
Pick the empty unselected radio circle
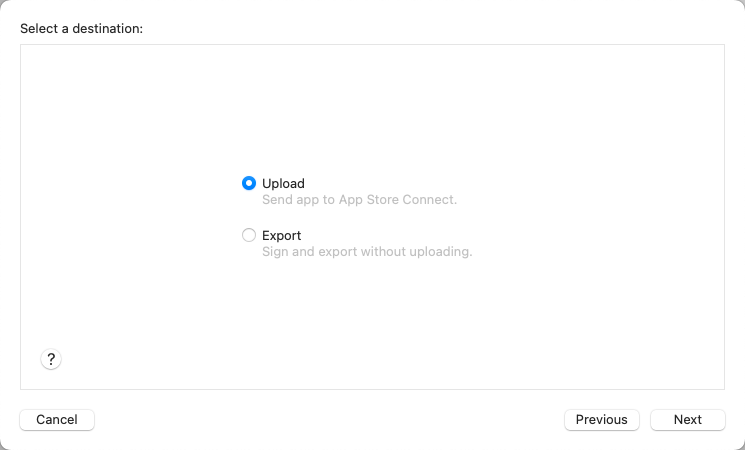249,235
